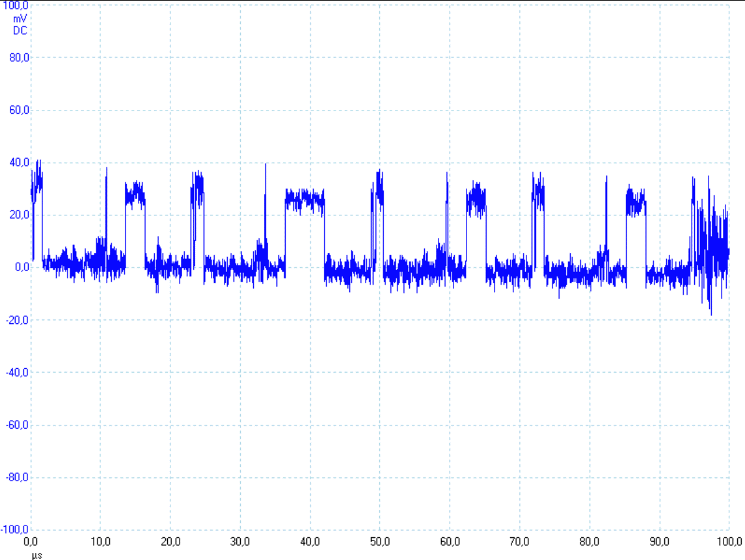This screenshot has width=745, height=560.
Task: Select the 30,0 time axis label
Action: 240,542
